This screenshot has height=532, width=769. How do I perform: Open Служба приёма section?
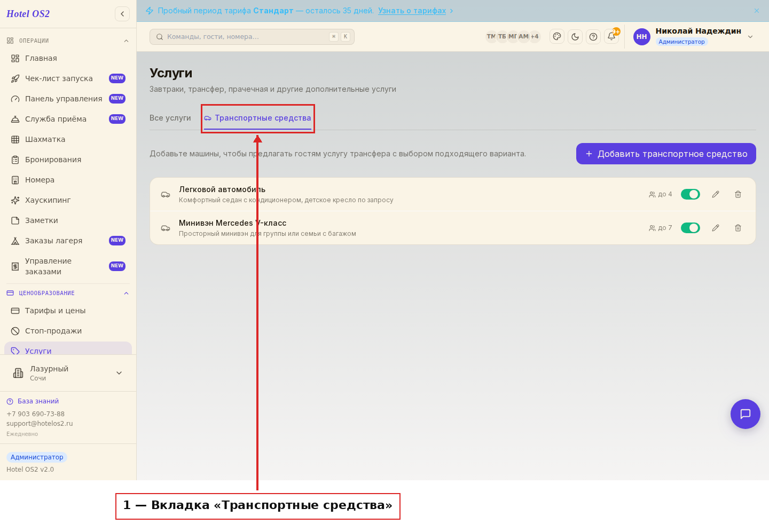[x=68, y=119]
